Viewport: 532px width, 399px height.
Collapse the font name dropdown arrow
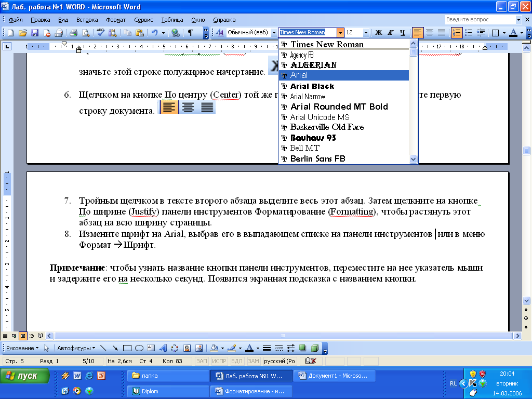click(x=340, y=33)
